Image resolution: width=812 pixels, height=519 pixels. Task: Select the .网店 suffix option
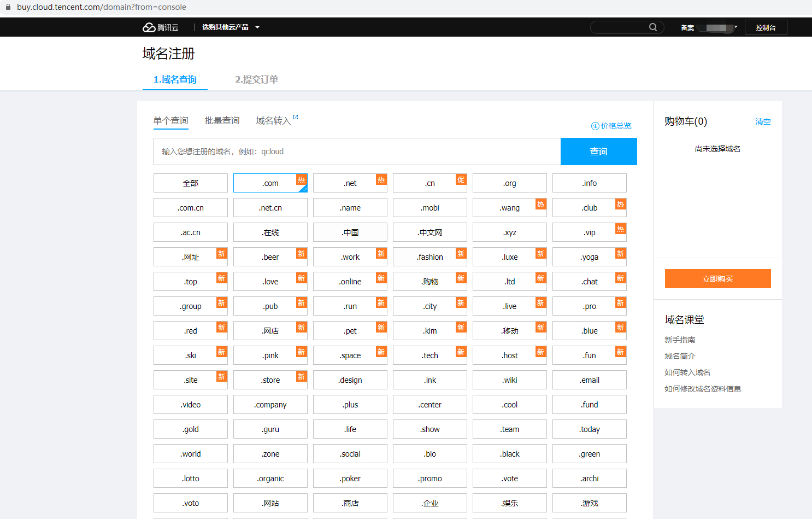pos(270,331)
